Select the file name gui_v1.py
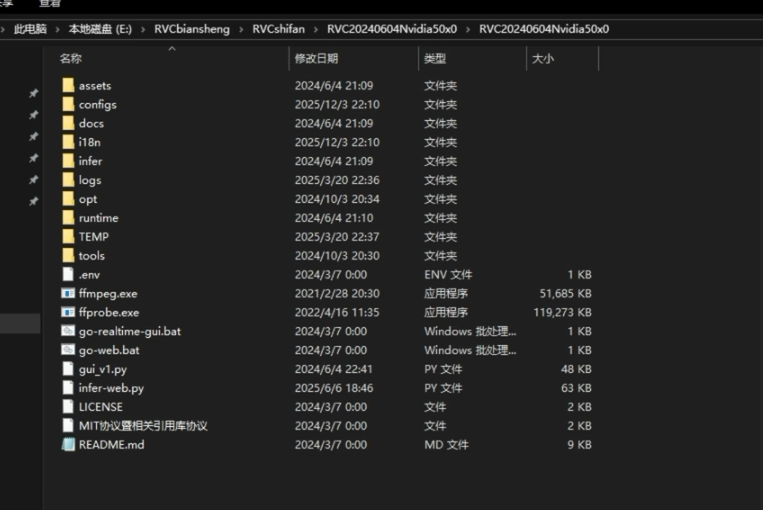Screen dimensions: 763x510 pos(103,369)
